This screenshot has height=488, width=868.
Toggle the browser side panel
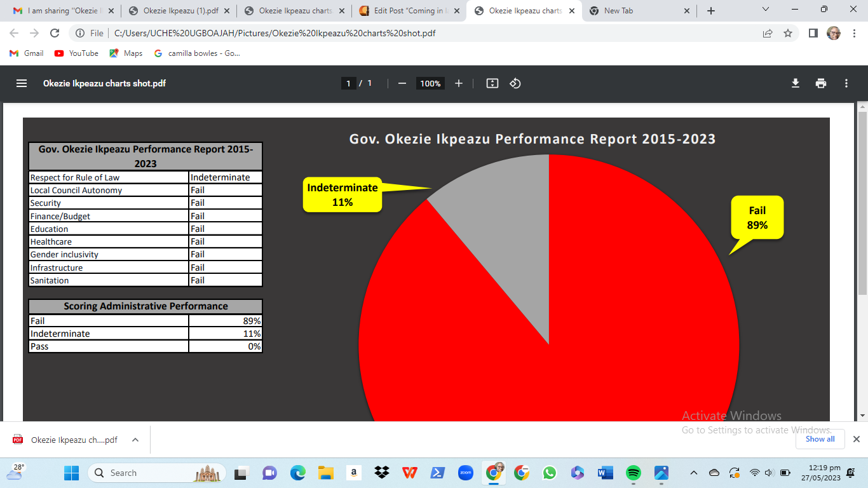pyautogui.click(x=813, y=33)
